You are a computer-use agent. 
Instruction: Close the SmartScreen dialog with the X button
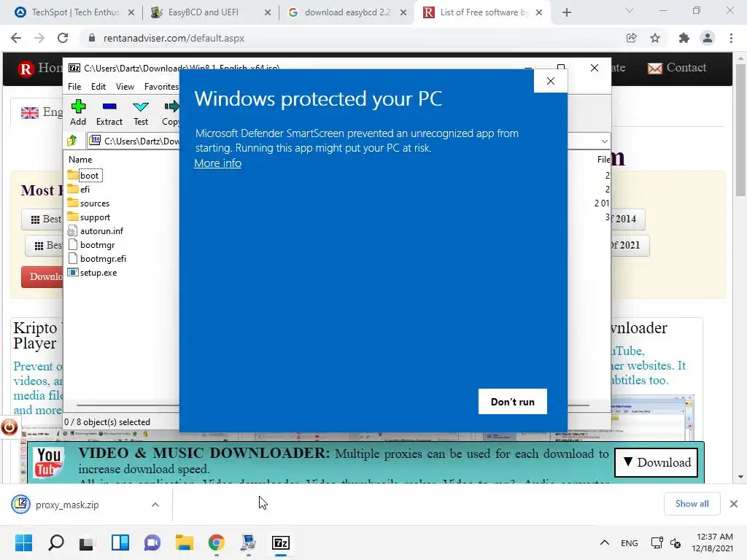coord(550,81)
